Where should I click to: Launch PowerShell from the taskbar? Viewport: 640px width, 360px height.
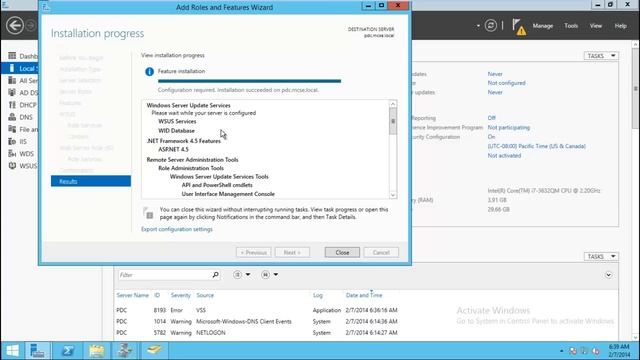[x=68, y=351]
